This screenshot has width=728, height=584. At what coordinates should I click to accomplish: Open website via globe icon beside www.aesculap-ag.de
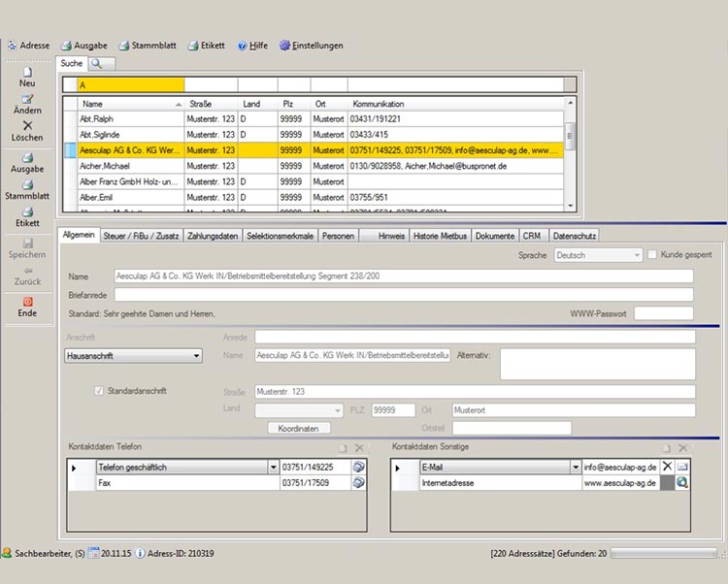point(682,483)
